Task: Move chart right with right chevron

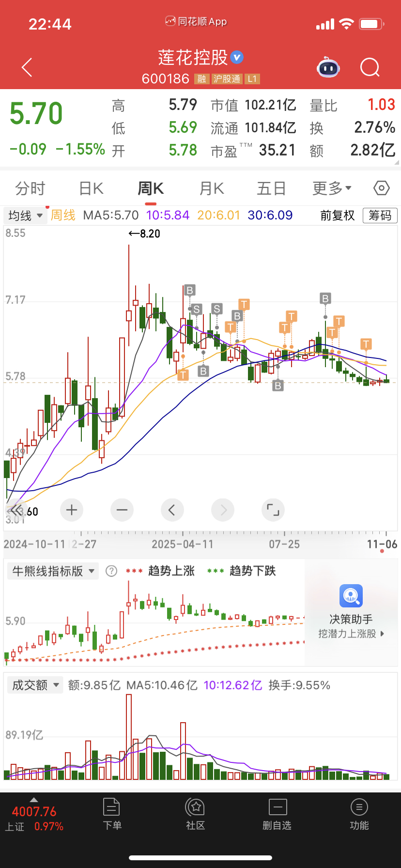Action: coord(223,510)
